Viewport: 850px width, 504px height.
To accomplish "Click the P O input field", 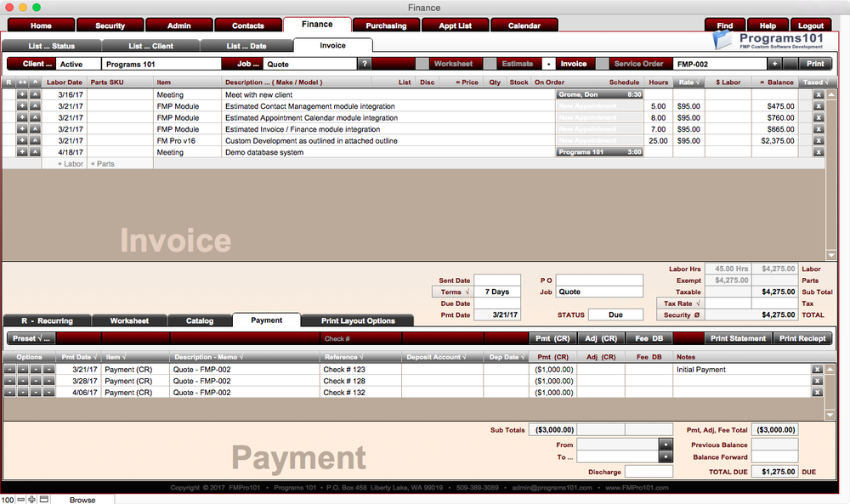I will (x=599, y=280).
